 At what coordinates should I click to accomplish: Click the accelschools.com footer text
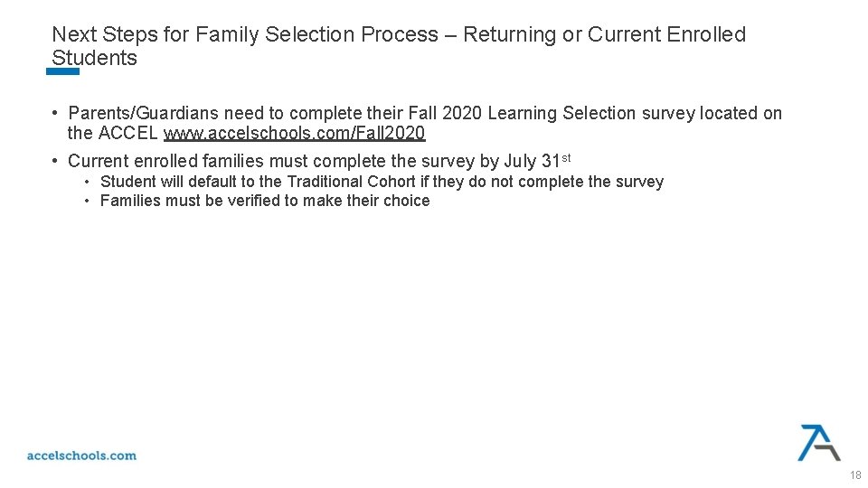[x=81, y=455]
